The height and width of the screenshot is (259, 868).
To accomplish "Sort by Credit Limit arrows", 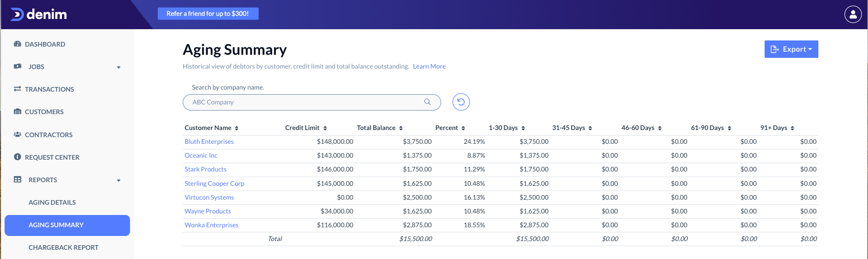I will 325,128.
